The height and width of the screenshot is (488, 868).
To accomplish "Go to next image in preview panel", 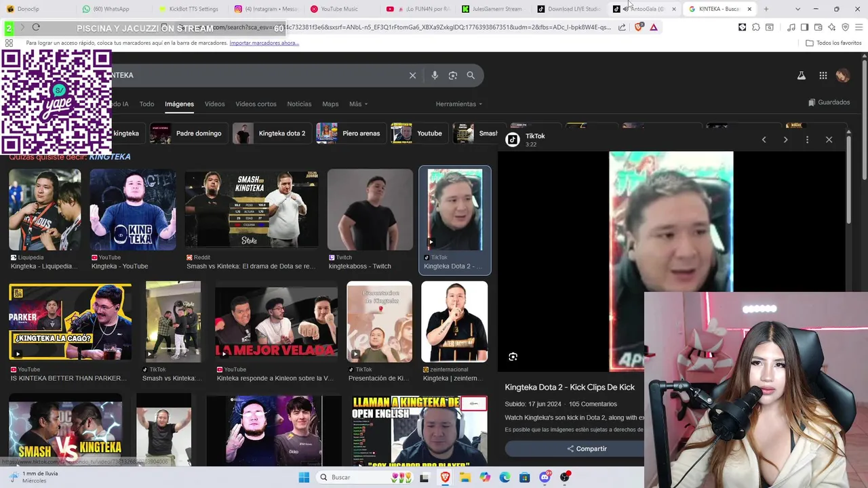I will coord(785,140).
